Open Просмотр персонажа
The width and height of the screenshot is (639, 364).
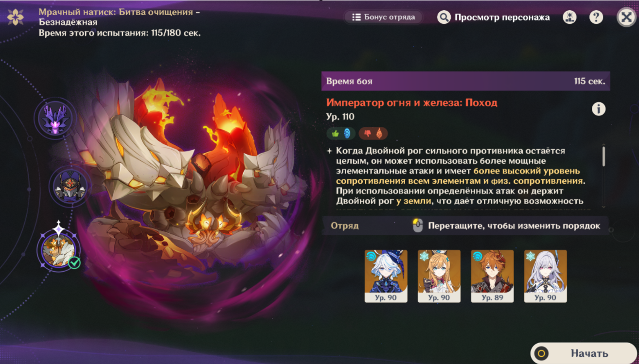coord(494,17)
